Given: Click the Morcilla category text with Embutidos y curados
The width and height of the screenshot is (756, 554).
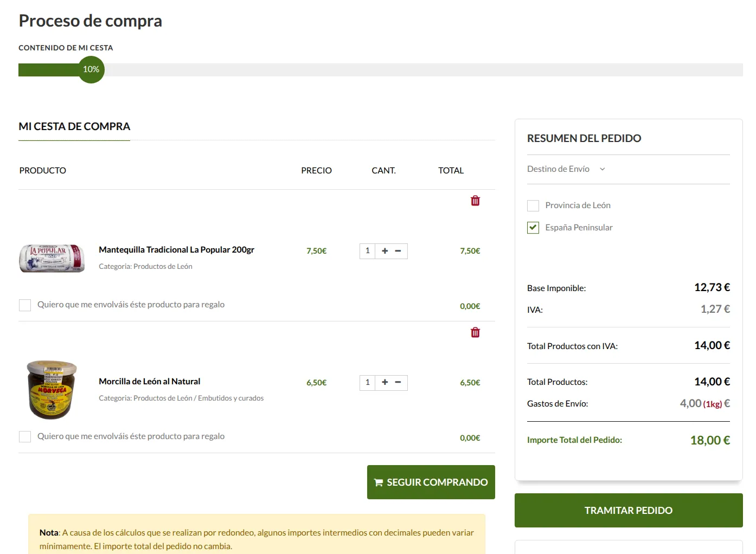Looking at the screenshot, I should (181, 398).
